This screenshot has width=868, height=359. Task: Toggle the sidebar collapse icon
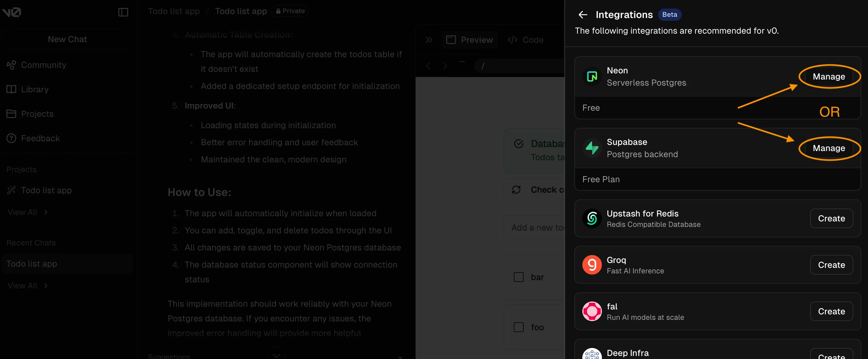pyautogui.click(x=123, y=13)
